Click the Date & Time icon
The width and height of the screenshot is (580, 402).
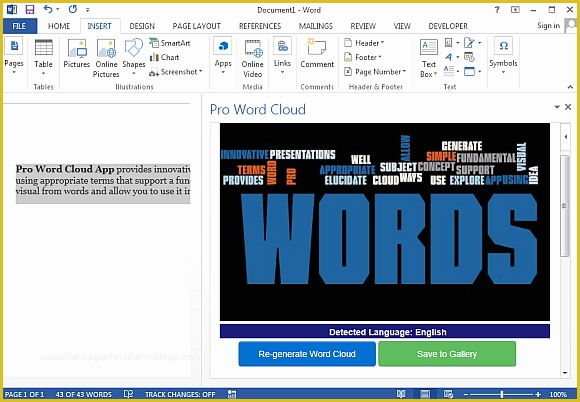(469, 57)
